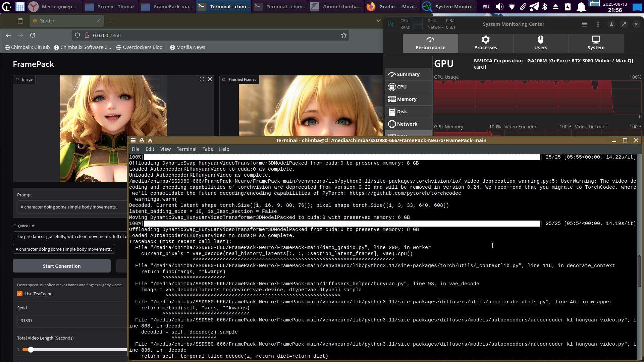Select the Memory item in the sidebar
Screen dimensions: 644x362
tap(407, 99)
